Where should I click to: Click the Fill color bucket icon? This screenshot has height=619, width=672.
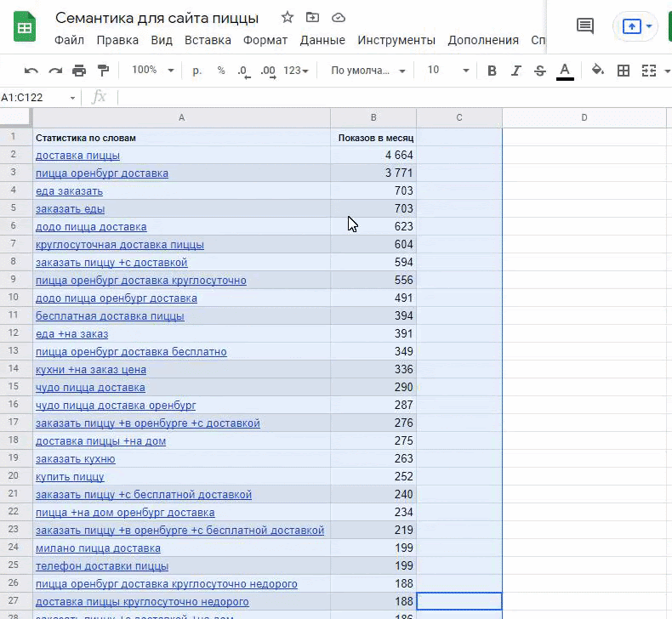click(597, 71)
